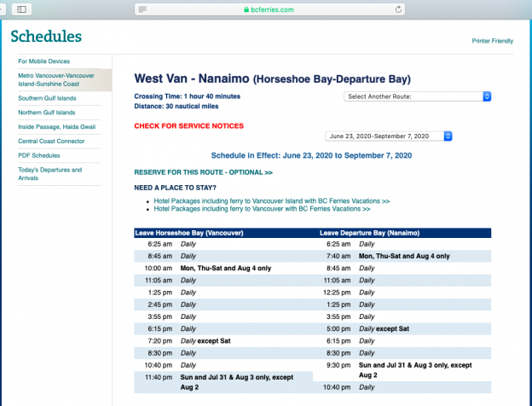Click Crossing Time: 1 hour 40 minutes text

(x=188, y=96)
